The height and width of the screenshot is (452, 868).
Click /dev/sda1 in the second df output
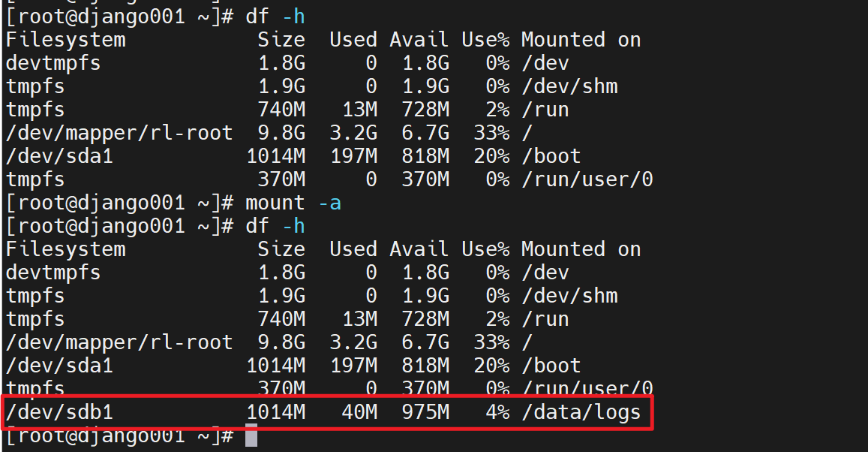coord(59,366)
